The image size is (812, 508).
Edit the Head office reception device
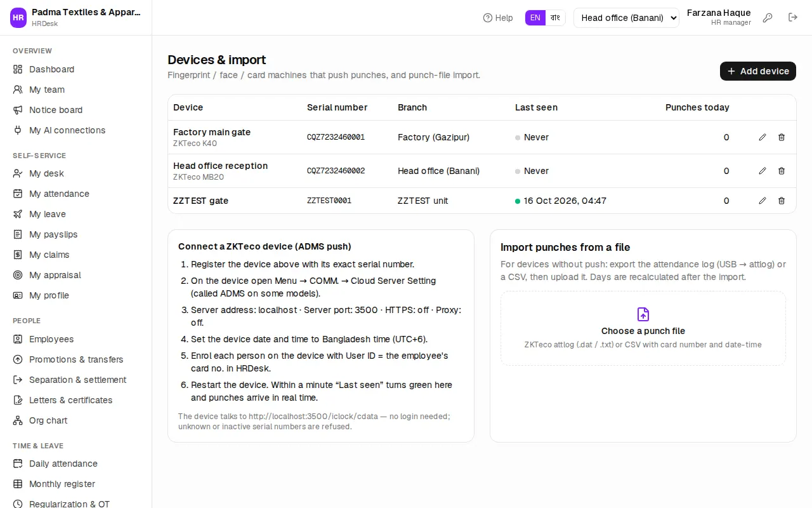point(763,171)
